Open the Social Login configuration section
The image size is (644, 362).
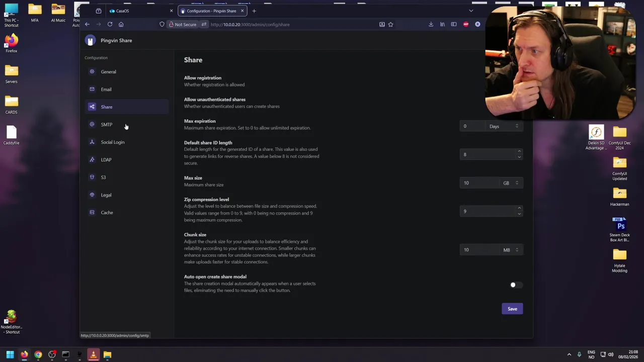point(126,142)
